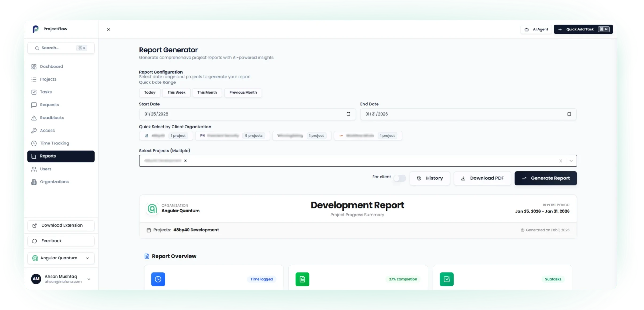Select the Projects sidebar icon
Image resolution: width=644 pixels, height=310 pixels.
pos(34,79)
